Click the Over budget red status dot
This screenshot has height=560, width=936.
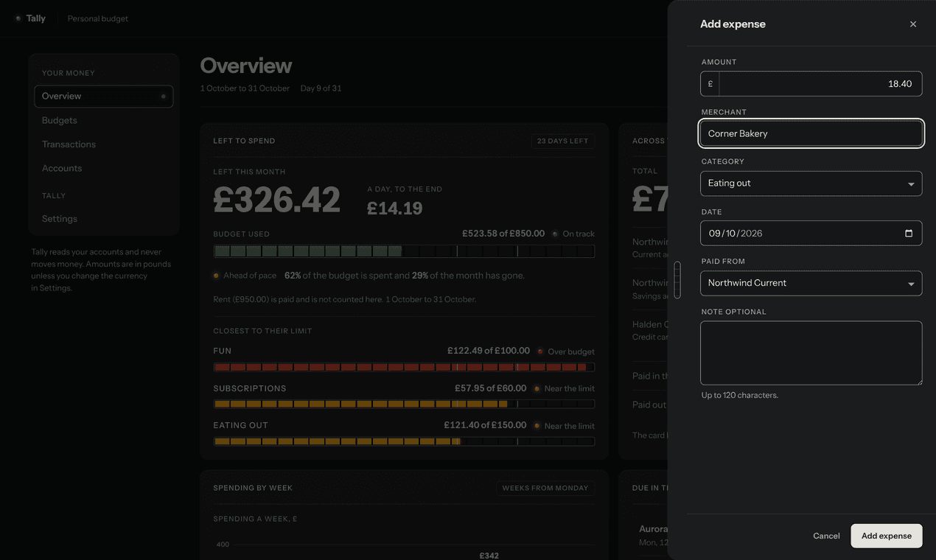(x=540, y=351)
